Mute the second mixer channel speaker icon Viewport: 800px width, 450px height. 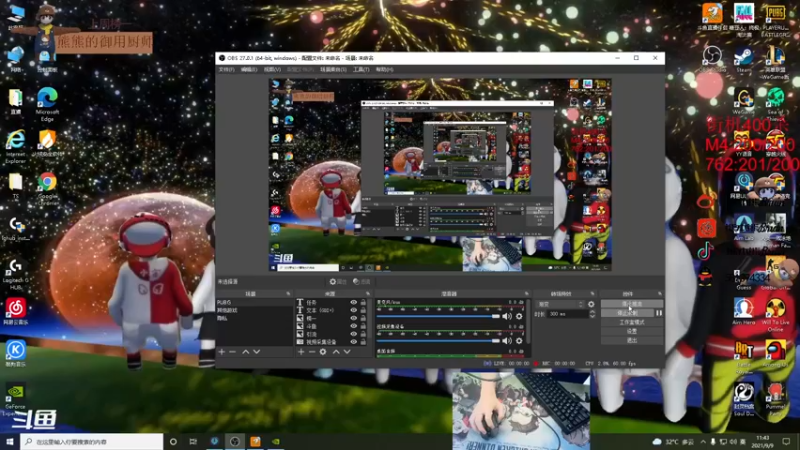pos(507,340)
